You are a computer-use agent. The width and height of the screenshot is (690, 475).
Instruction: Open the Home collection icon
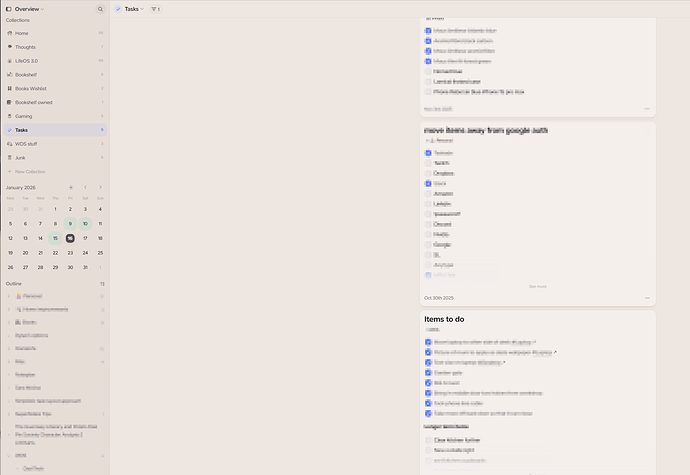10,33
